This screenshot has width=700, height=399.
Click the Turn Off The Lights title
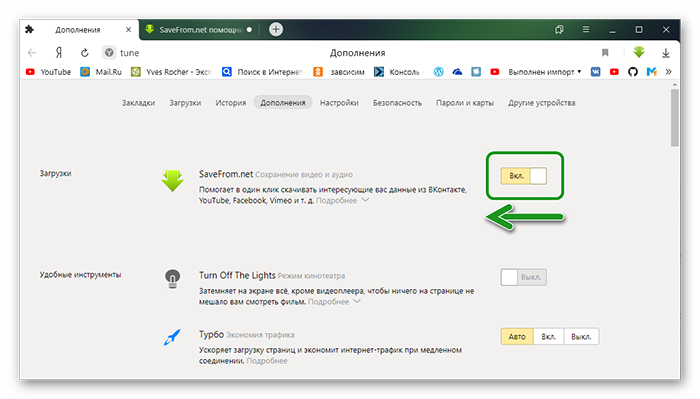click(237, 275)
